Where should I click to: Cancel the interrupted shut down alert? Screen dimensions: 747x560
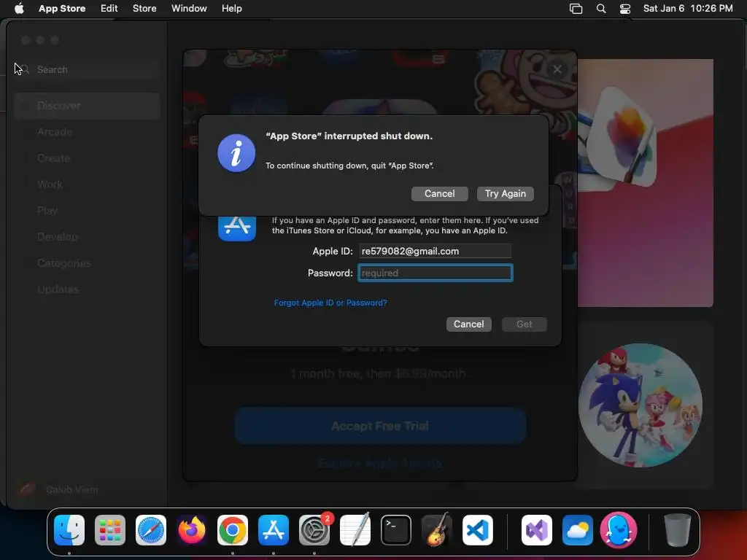tap(439, 194)
